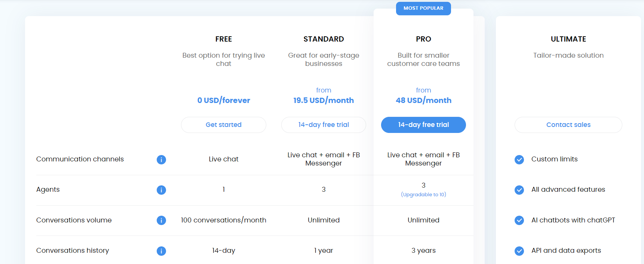
Task: Click the info icon next to Communication channels
Action: tap(161, 160)
